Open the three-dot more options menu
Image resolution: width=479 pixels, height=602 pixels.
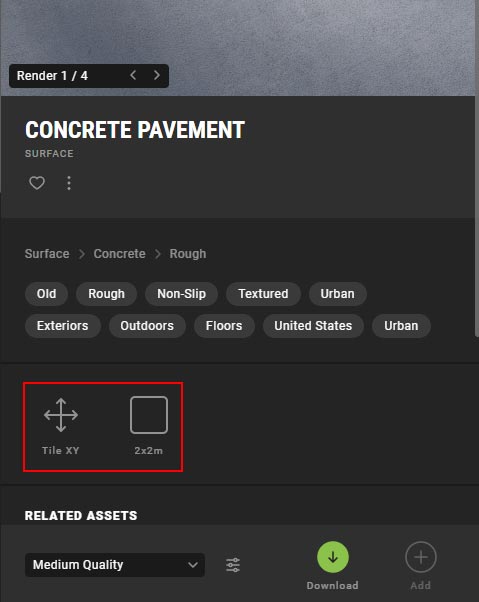(x=69, y=183)
